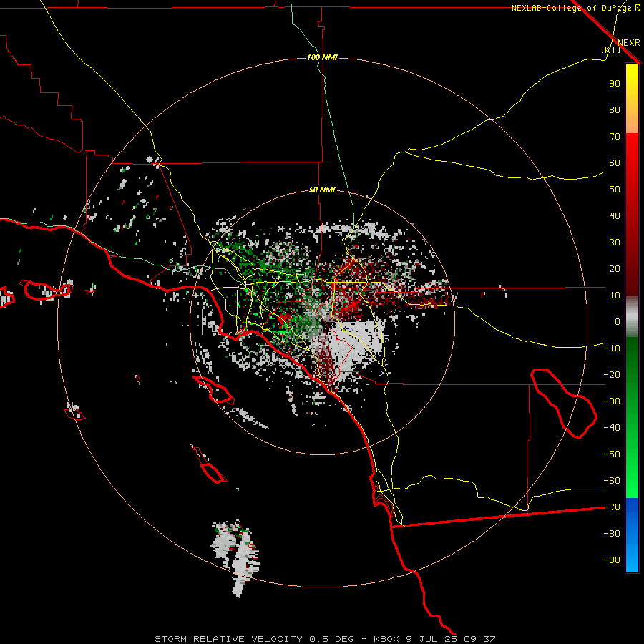Click the 80 value on the velocity scale
Screen dimensions: 644x644
(x=615, y=110)
